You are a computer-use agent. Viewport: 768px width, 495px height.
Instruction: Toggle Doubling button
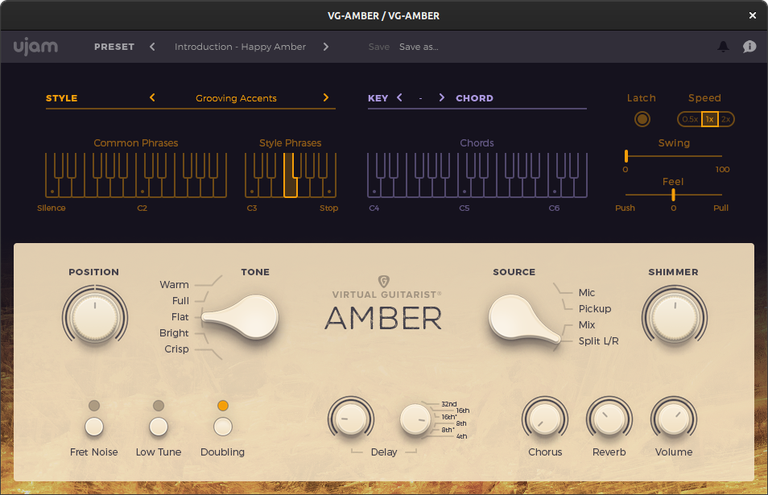point(223,426)
